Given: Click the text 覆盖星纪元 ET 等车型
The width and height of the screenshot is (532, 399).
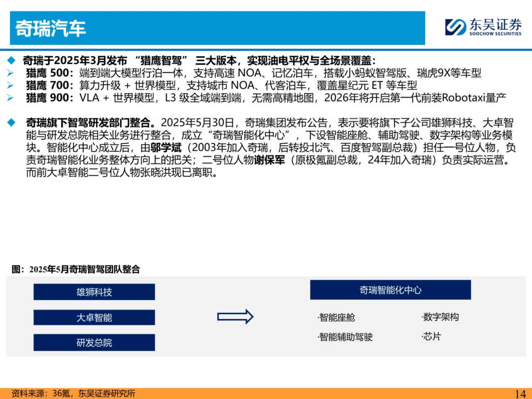Looking at the screenshot, I should pyautogui.click(x=367, y=85).
